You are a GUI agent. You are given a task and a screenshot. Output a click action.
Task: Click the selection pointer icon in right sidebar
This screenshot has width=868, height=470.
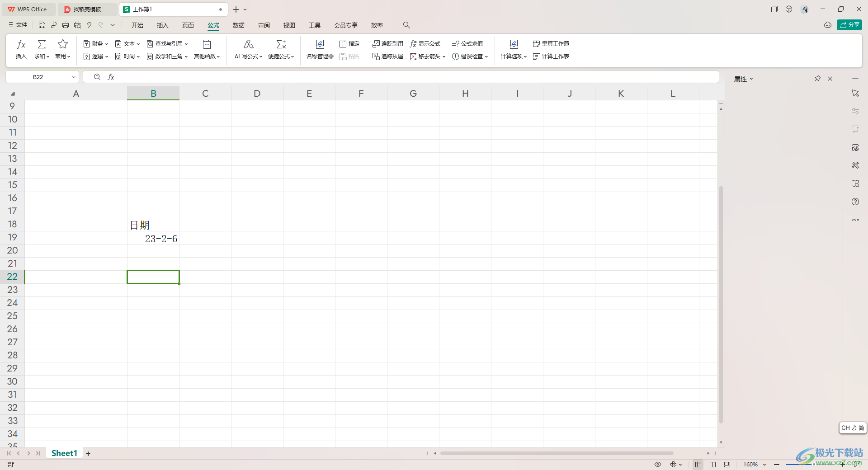[855, 93]
